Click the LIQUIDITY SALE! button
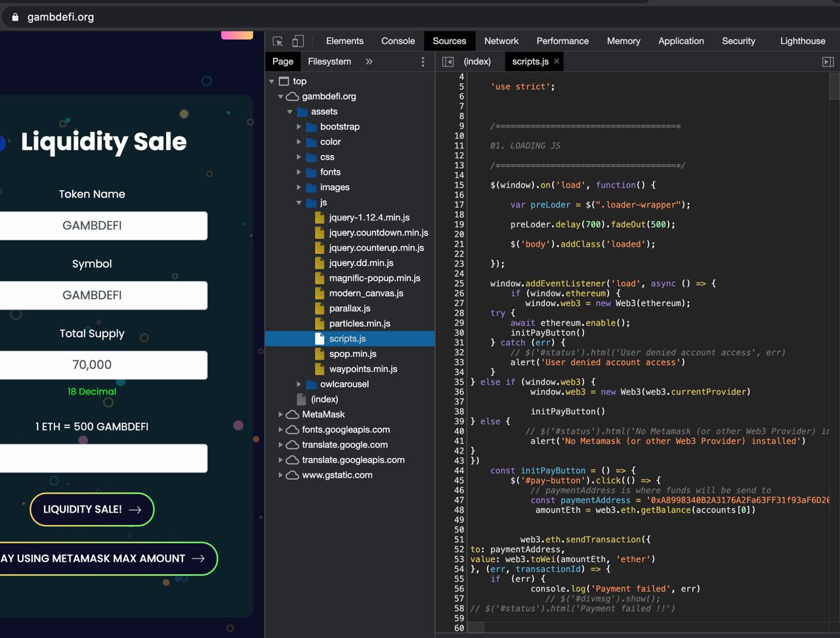The width and height of the screenshot is (840, 638). 92,509
